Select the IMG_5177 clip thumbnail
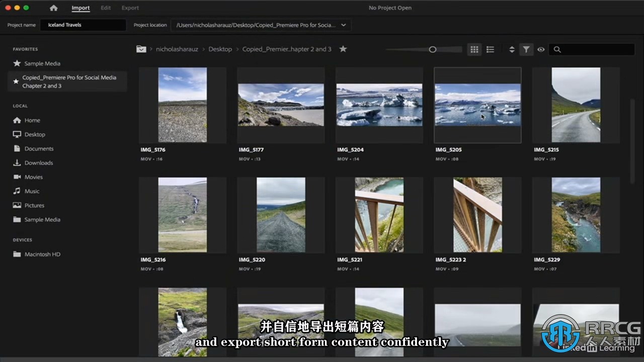 pos(281,105)
